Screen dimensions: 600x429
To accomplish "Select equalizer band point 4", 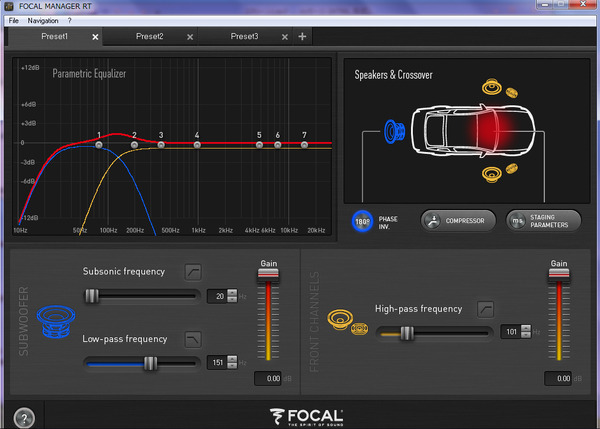I will point(197,145).
